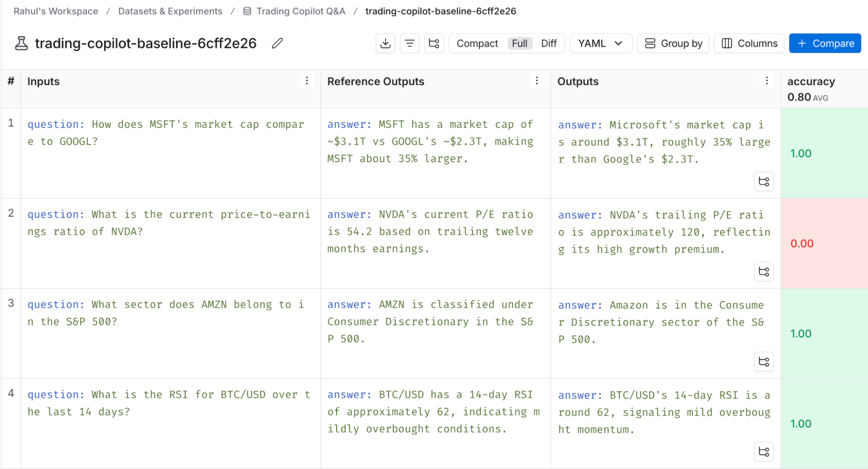Click the red 0.00 accuracy cell

(802, 243)
